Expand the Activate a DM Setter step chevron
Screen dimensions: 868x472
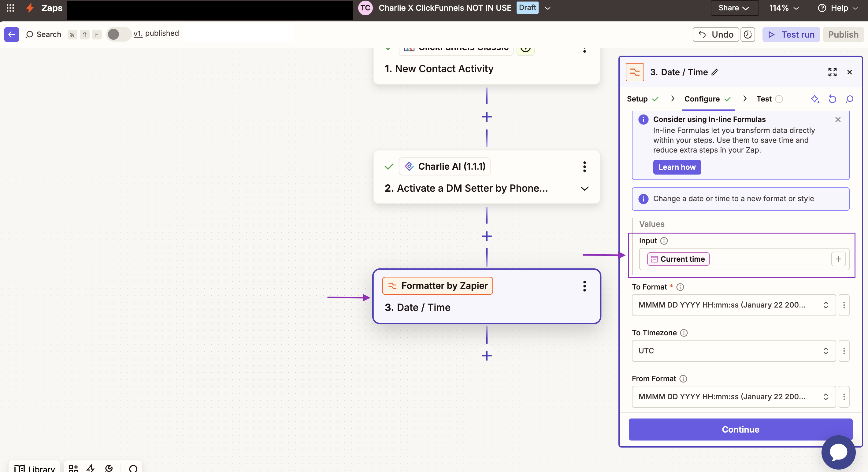point(584,188)
